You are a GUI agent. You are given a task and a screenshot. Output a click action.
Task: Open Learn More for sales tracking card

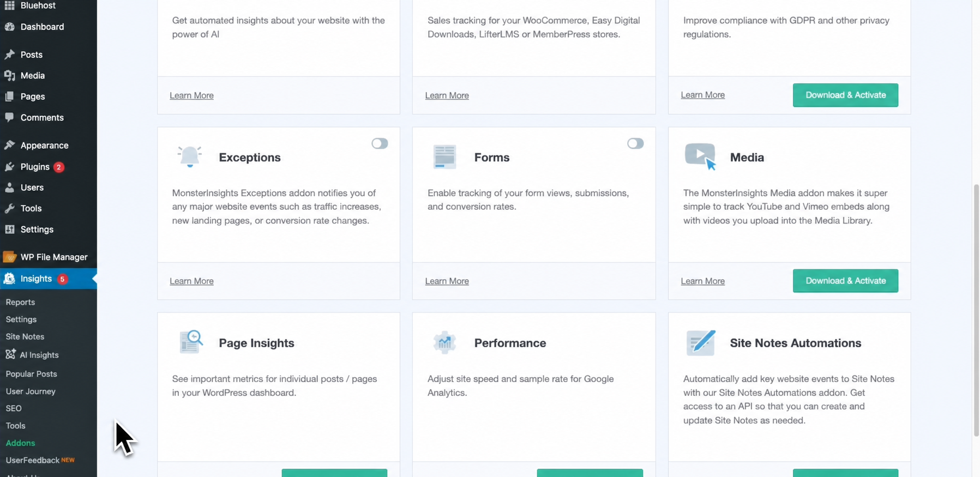click(447, 95)
